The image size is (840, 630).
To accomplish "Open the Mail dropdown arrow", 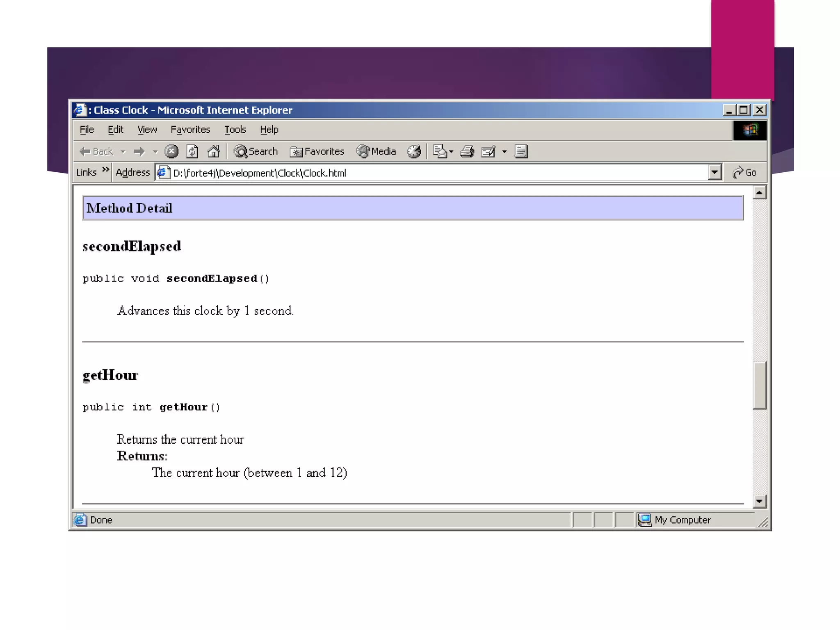I will [451, 152].
